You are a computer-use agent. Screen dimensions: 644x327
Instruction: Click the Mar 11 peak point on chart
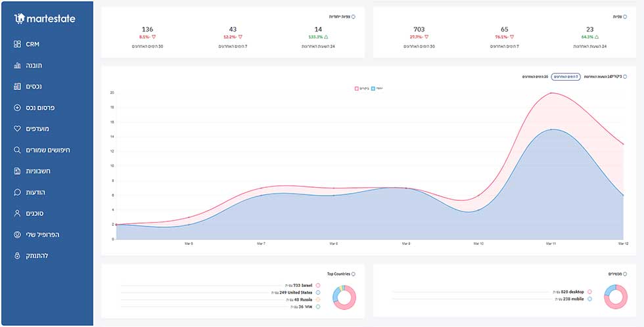coord(551,93)
